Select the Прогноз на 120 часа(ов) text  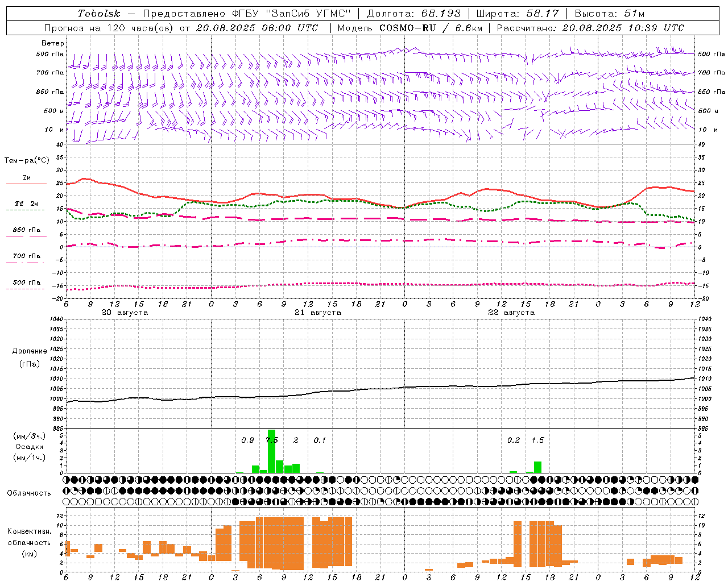pyautogui.click(x=110, y=28)
